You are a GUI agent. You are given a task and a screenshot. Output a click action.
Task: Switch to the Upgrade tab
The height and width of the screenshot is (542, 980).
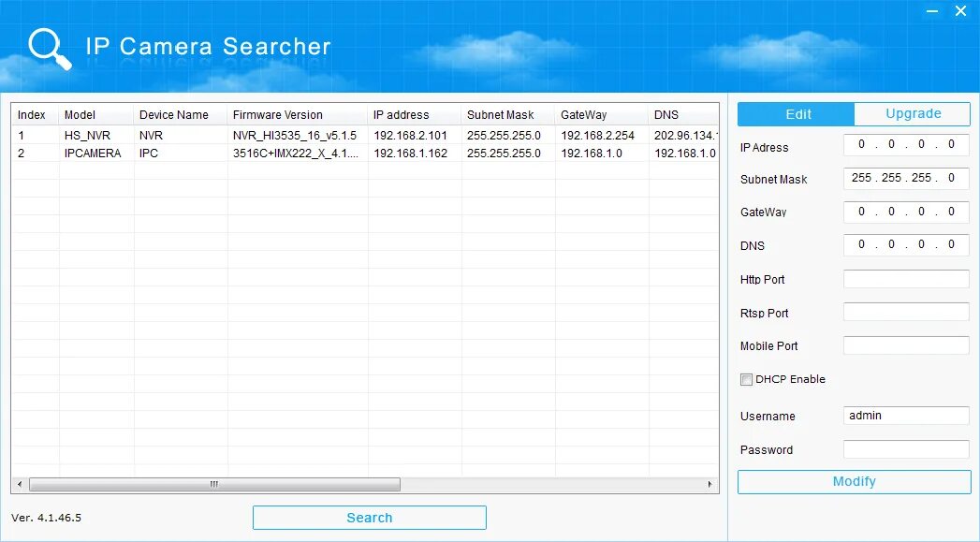point(913,114)
